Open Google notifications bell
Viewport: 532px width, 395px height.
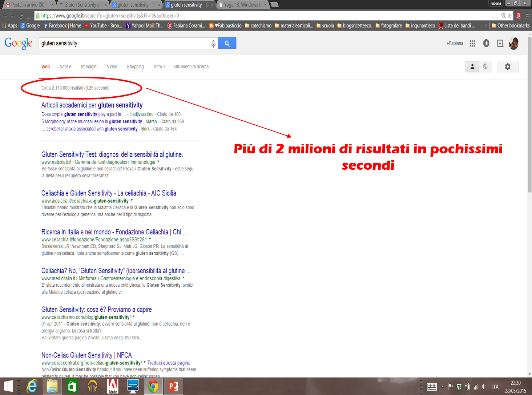coord(486,43)
